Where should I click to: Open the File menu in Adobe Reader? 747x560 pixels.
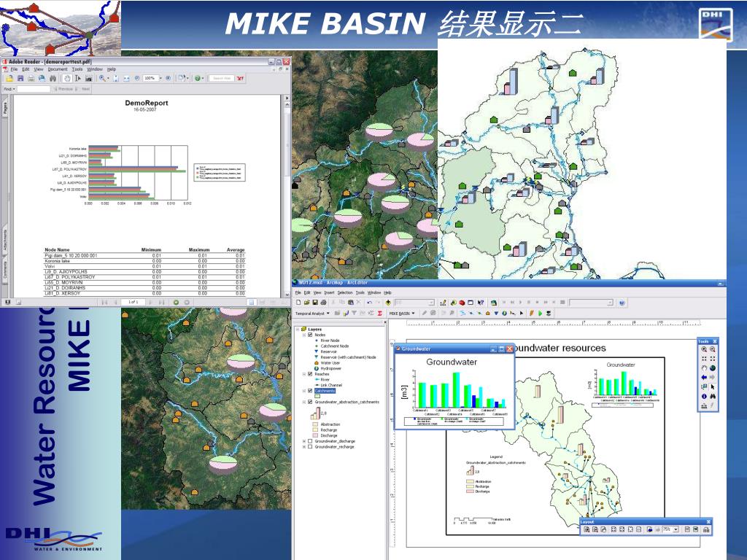(x=14, y=69)
